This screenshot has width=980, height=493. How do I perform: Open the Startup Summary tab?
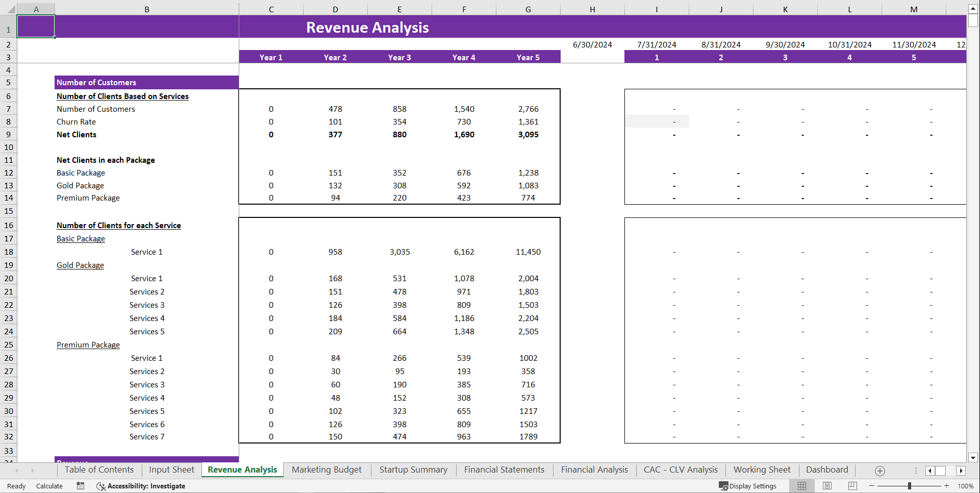coord(413,470)
